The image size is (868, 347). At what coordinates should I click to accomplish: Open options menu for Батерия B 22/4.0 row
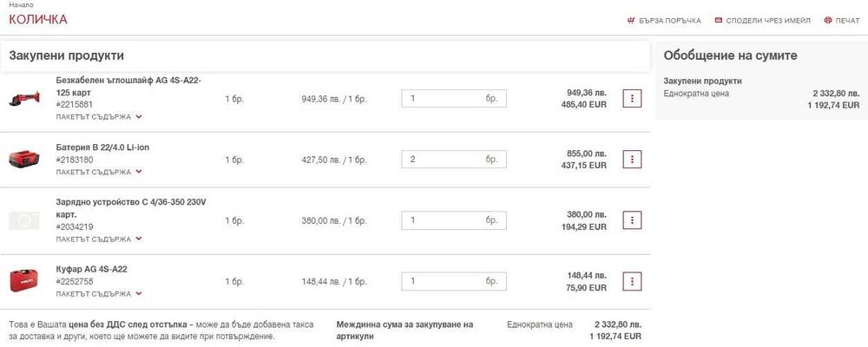[632, 160]
